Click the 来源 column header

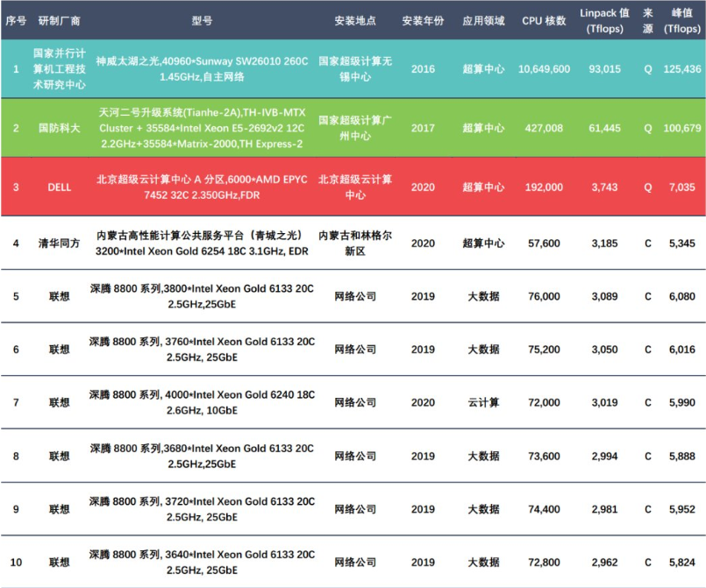pyautogui.click(x=647, y=21)
